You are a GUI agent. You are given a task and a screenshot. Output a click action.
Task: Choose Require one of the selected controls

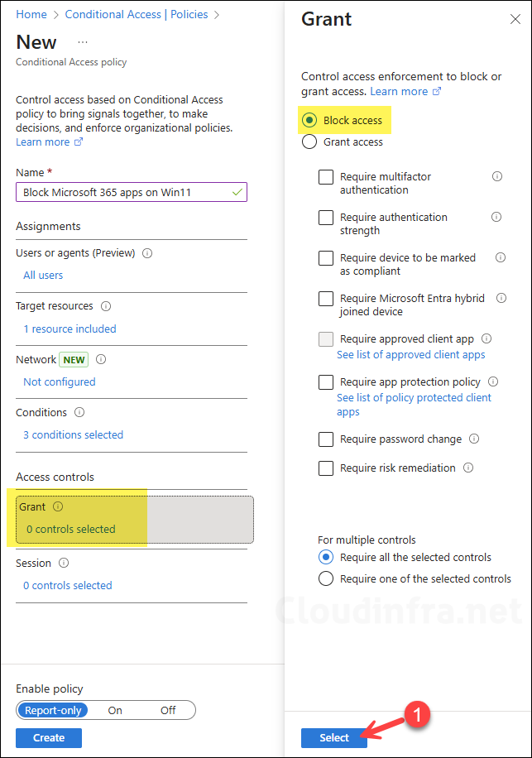326,578
